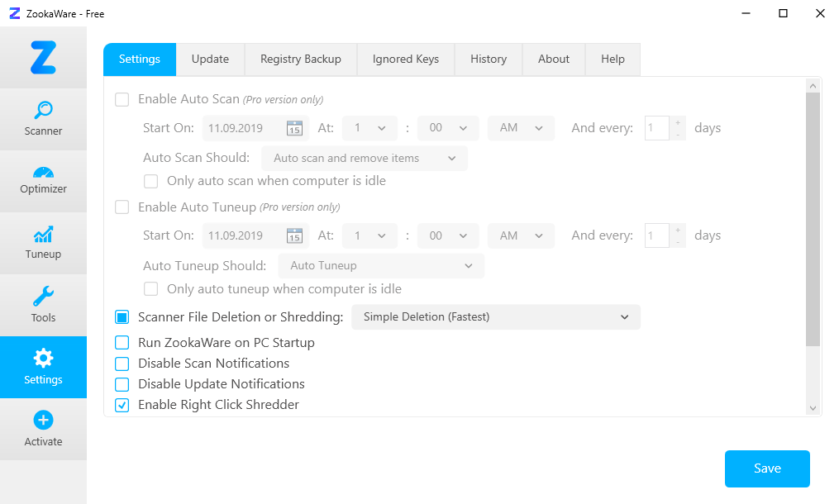Screen dimensions: 839x504
Task: Click the settings panel vertical scrollbar
Action: pos(813,219)
